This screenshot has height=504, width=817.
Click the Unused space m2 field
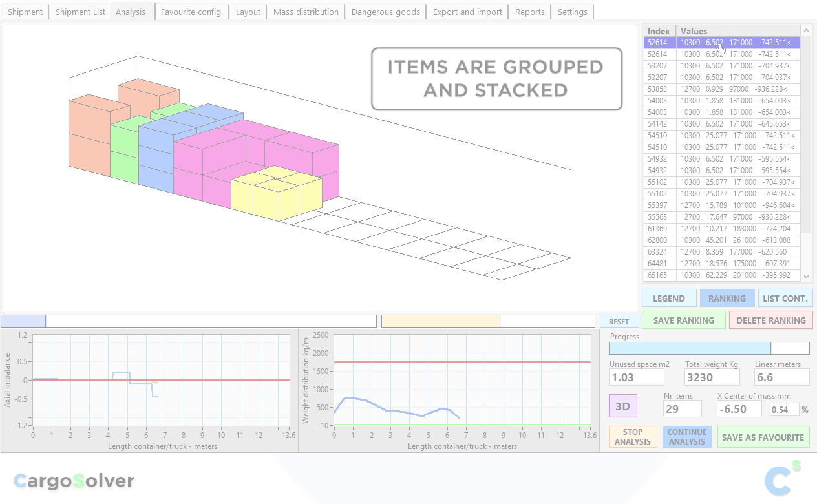point(636,377)
